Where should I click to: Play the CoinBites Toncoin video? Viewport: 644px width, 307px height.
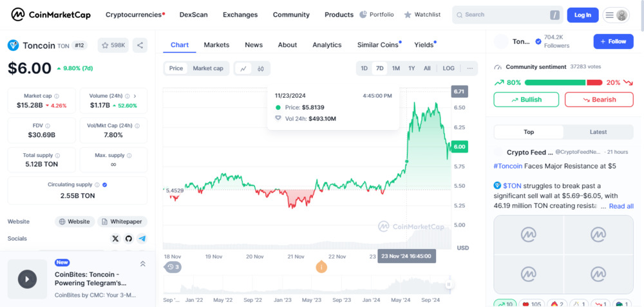point(27,279)
